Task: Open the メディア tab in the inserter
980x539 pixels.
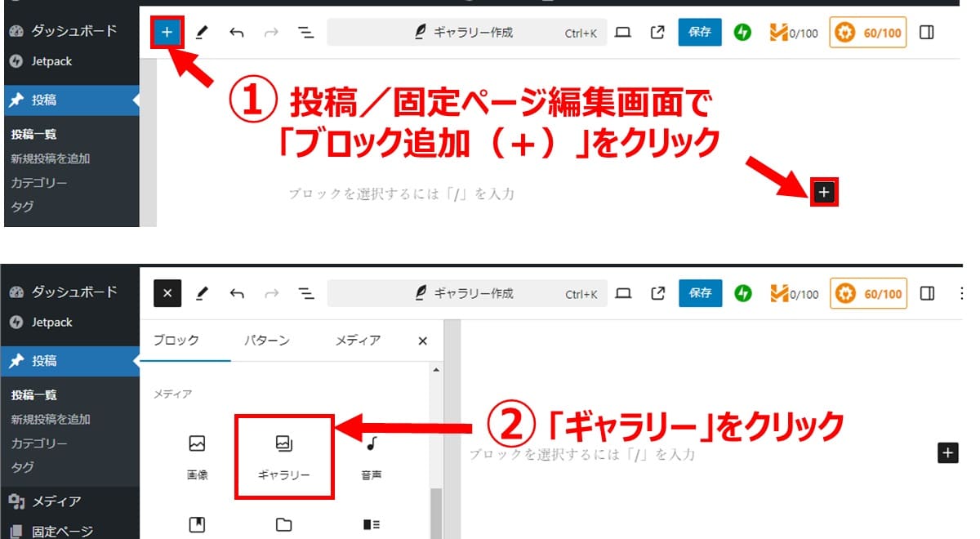Action: pos(358,341)
